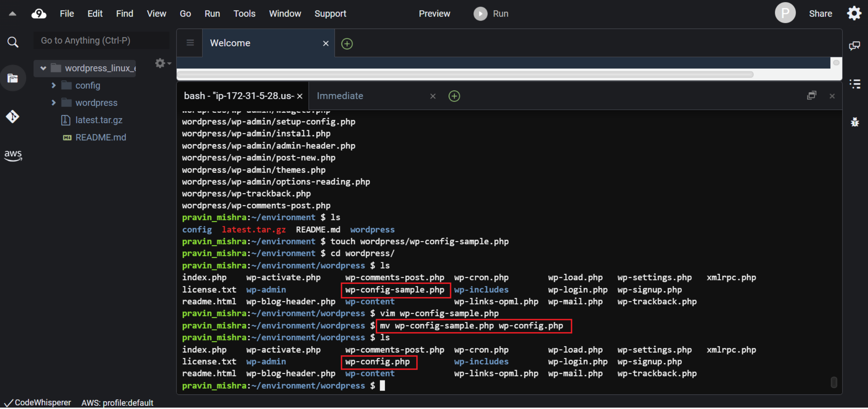Click wp-config.php in the last ls output
Screen dimensions: 868x409
(x=378, y=362)
